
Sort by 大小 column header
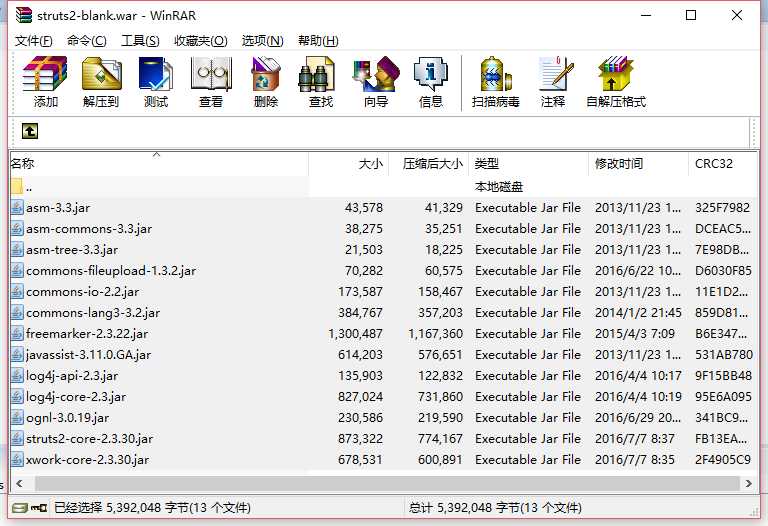tap(348, 164)
